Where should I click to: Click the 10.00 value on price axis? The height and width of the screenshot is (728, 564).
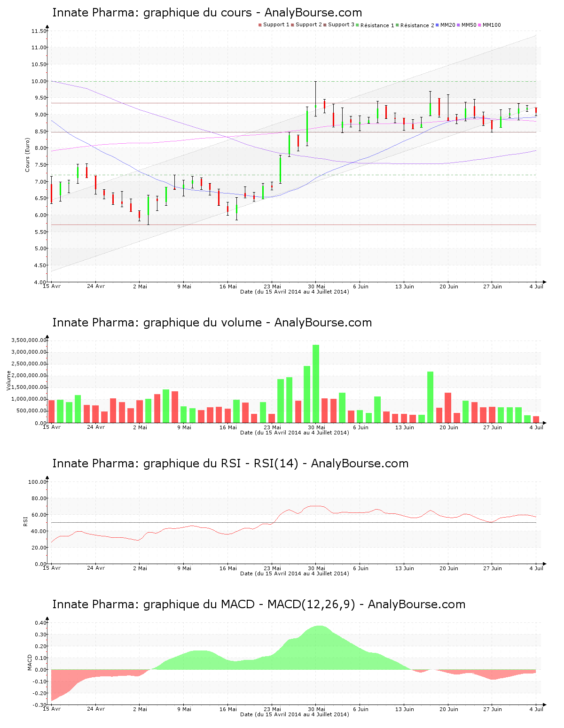(x=39, y=81)
